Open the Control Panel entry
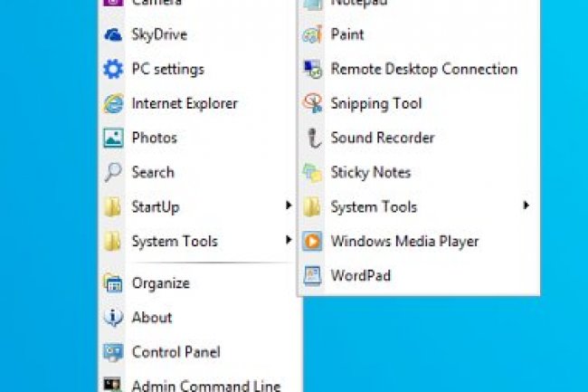 coord(175,351)
